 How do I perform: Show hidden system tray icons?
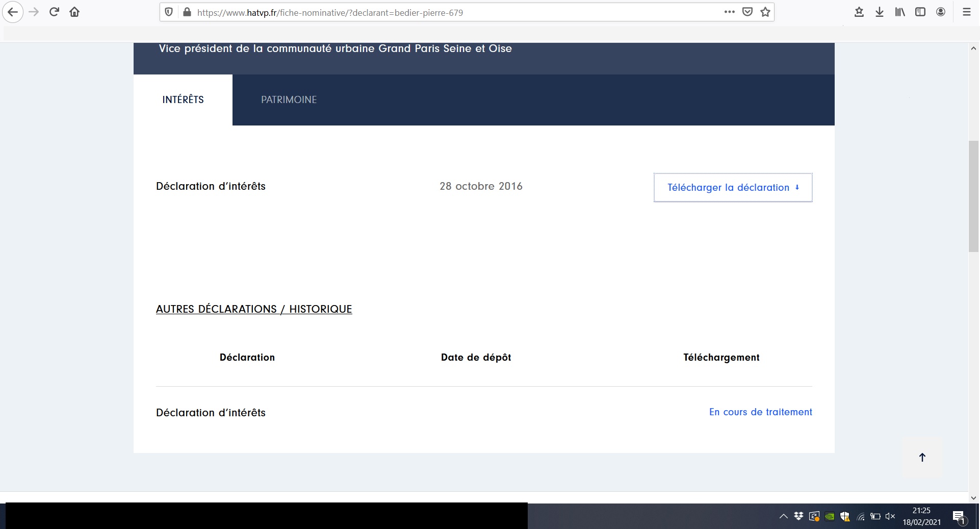click(783, 516)
